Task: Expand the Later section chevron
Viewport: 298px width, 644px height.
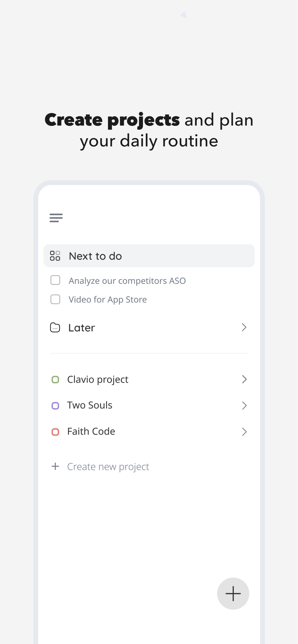Action: point(244,327)
